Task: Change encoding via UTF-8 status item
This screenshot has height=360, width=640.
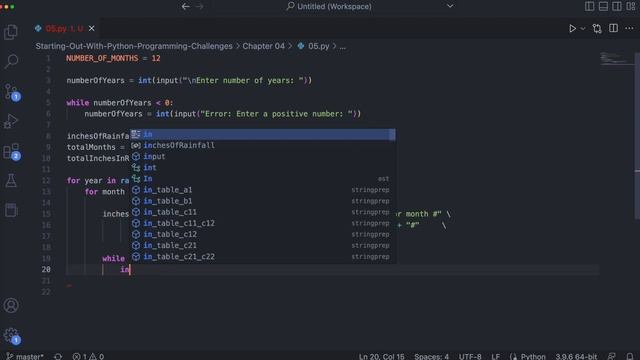Action: click(470, 356)
